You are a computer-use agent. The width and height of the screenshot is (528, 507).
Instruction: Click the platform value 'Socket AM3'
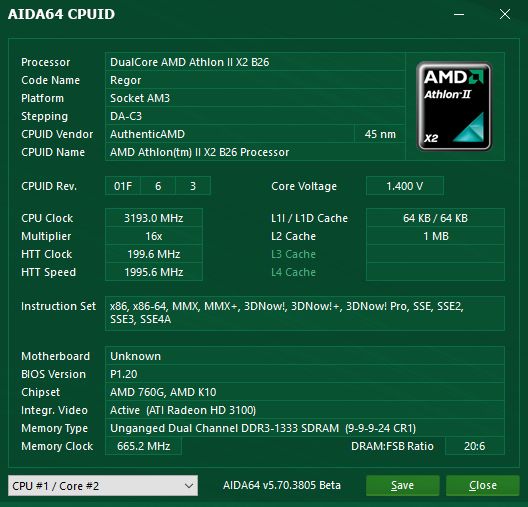pos(140,98)
